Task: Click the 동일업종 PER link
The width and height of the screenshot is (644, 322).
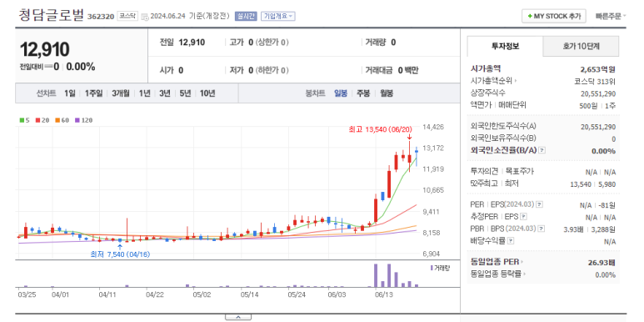Action: click(497, 262)
